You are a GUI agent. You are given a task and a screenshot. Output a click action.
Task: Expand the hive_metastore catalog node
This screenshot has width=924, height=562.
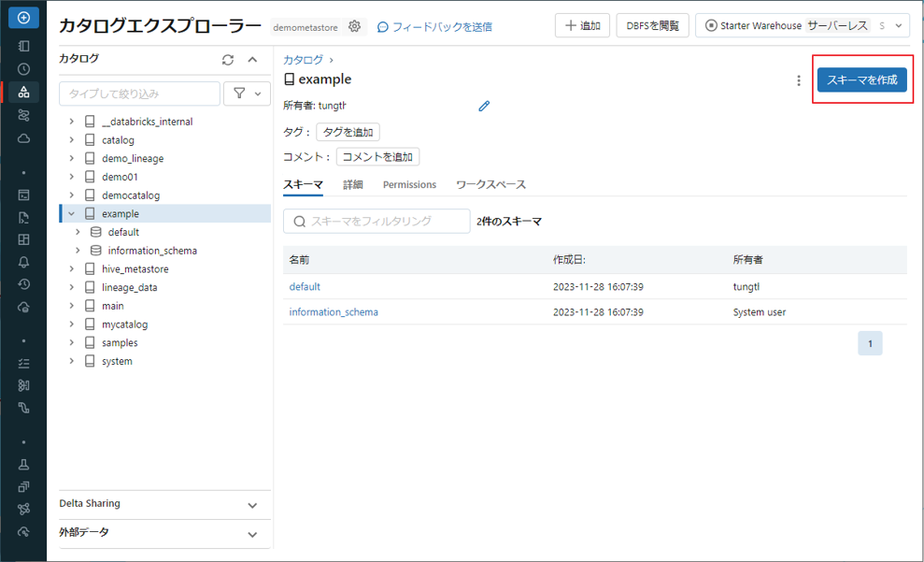click(72, 269)
